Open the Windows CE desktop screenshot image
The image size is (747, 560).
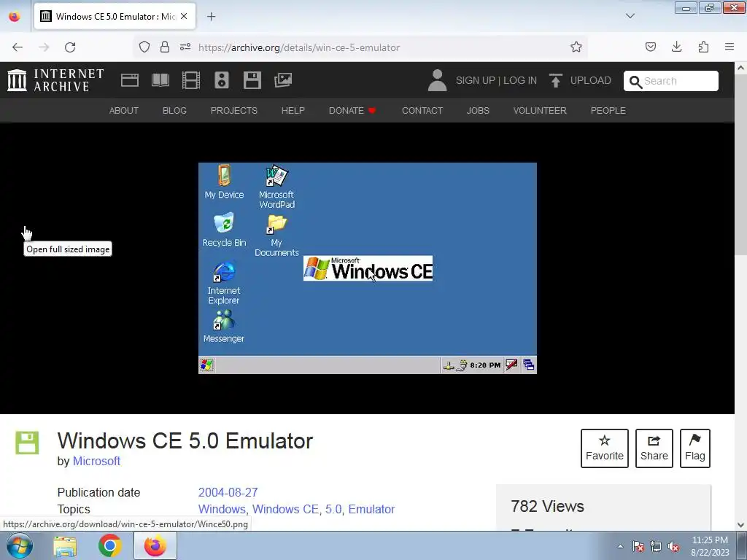(368, 268)
